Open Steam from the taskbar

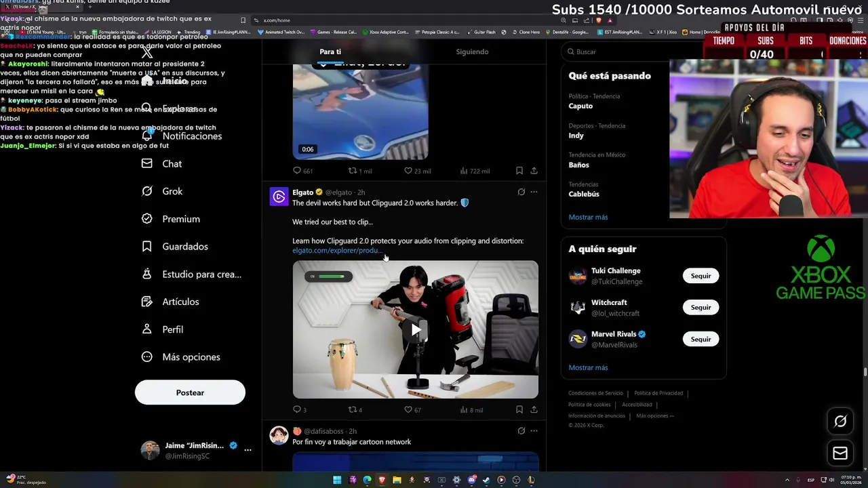pos(486,480)
